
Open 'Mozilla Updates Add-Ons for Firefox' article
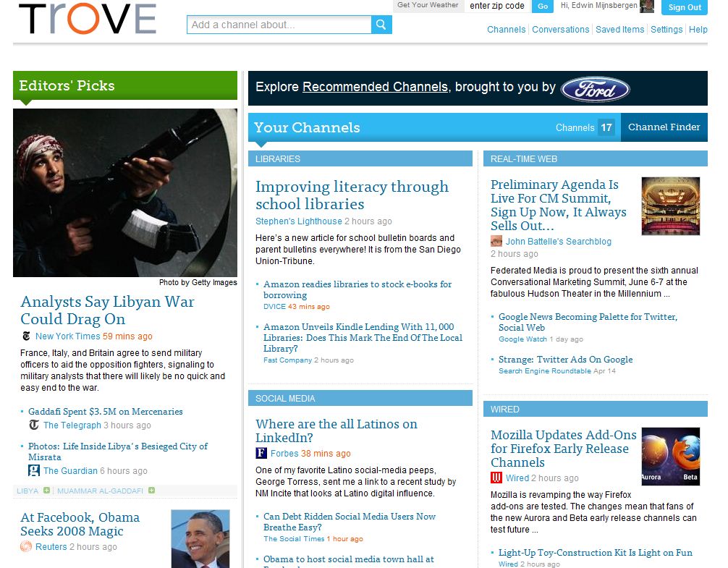tap(563, 449)
